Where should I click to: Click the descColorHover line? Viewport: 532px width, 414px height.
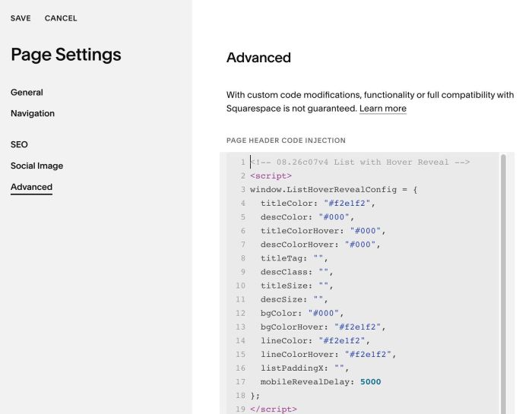pos(320,245)
